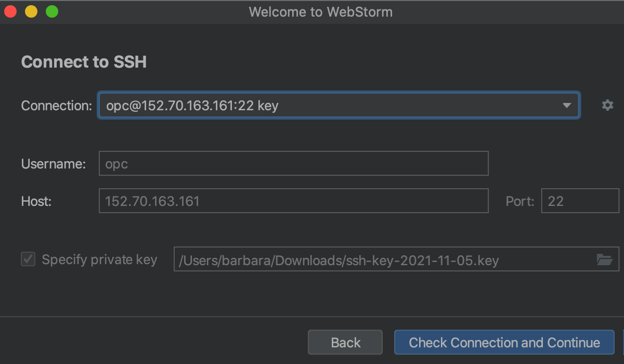Toggle the Specify private key checkbox
Screen dimensions: 624x364
point(28,259)
